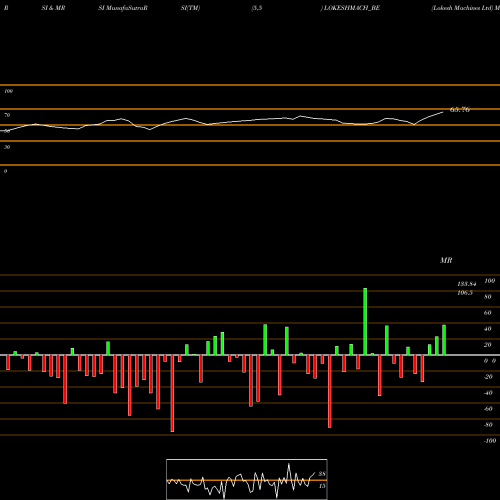This screenshot has width=500, height=500.
Task: Click the RSI axis label 70
Action: point(7,115)
